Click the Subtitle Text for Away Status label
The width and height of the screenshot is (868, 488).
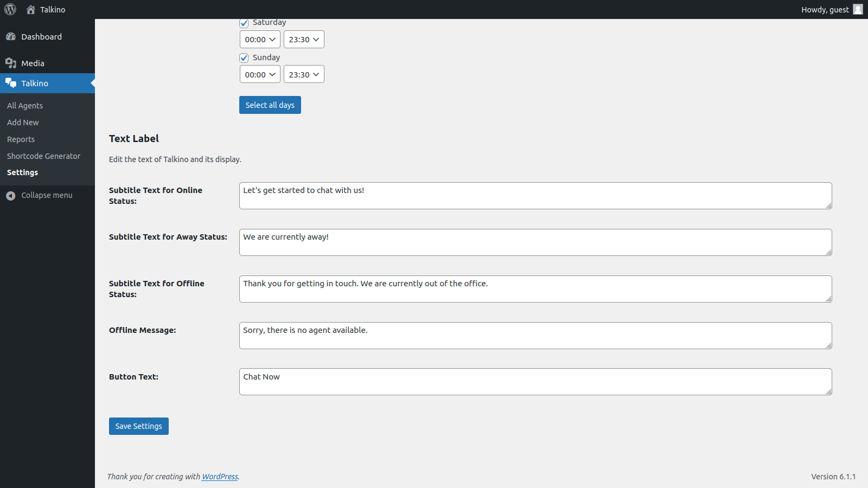pyautogui.click(x=168, y=237)
